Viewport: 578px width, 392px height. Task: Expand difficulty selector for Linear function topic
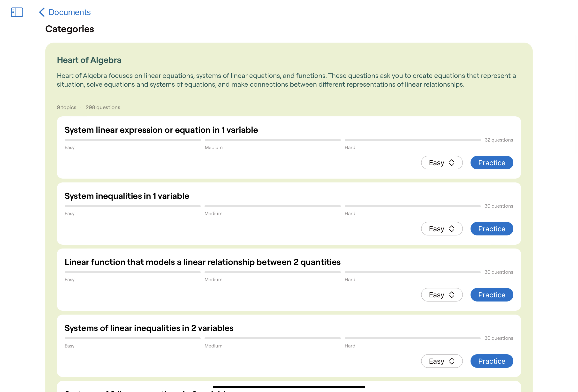[x=441, y=294]
